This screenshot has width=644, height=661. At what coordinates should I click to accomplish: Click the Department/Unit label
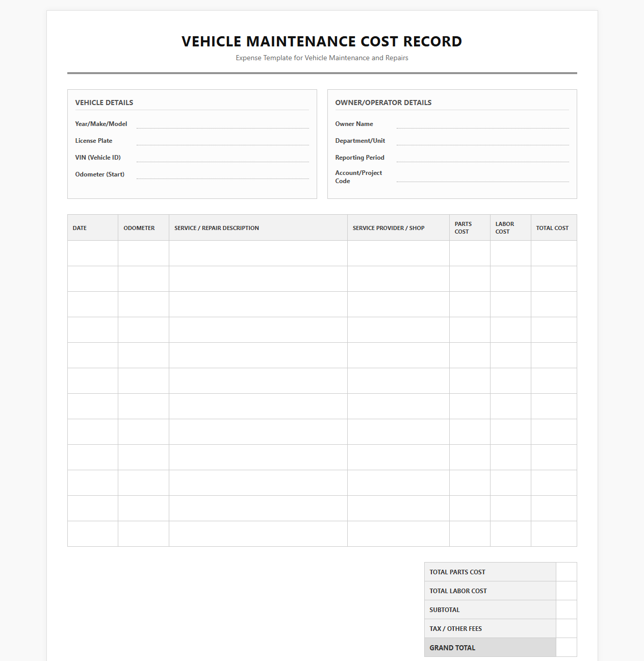(360, 141)
